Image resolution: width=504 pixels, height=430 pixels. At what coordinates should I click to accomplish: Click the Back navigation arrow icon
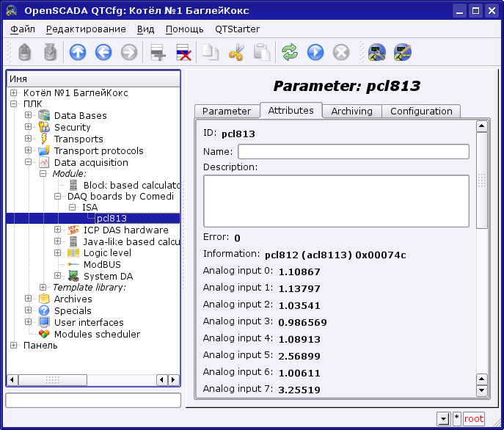pos(103,52)
